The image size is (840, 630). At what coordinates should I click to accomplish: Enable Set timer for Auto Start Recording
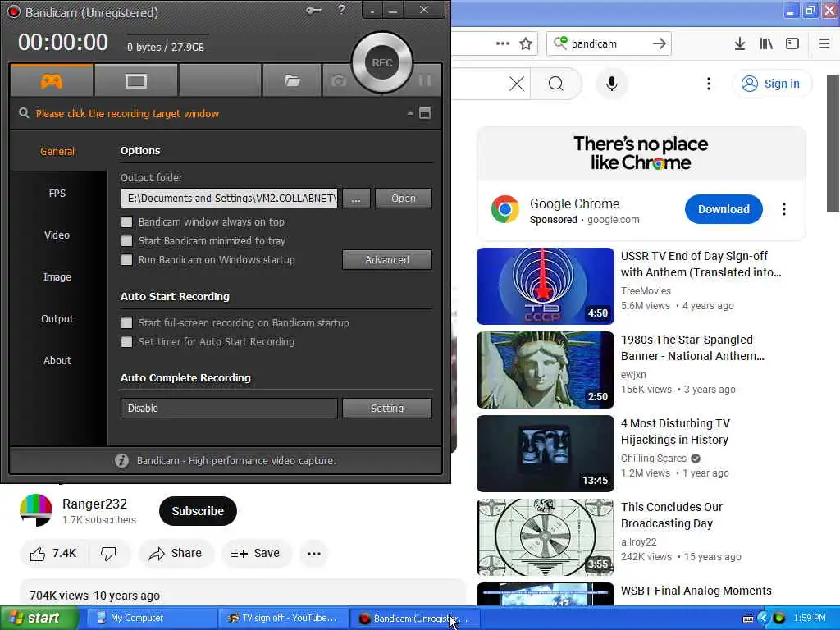coord(127,342)
